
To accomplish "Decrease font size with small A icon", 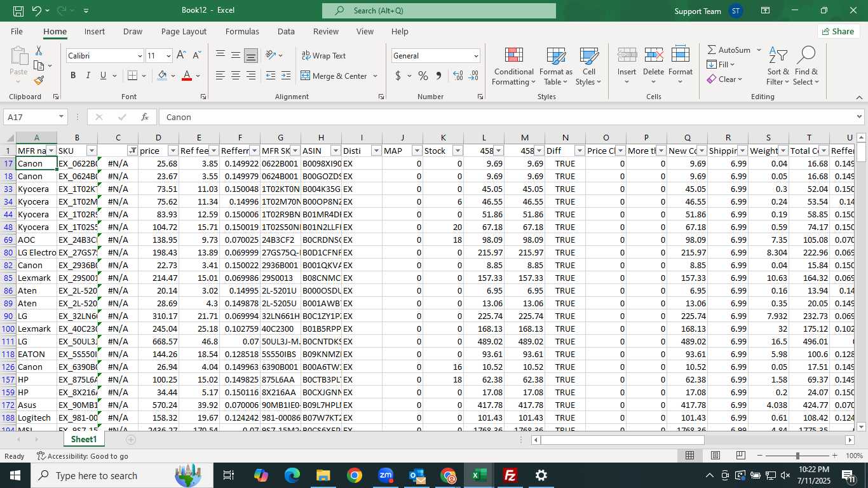I will (x=196, y=55).
